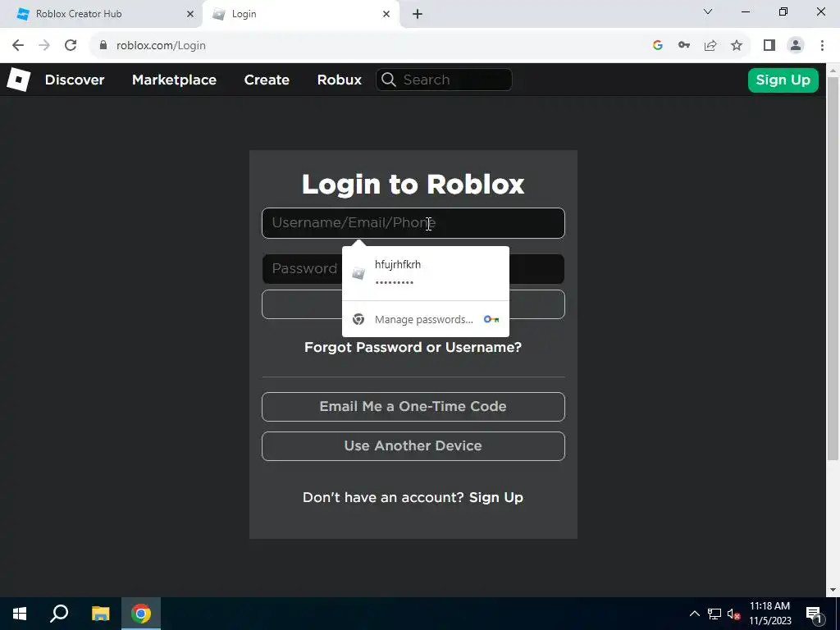Go back with the browser back arrow

click(18, 46)
